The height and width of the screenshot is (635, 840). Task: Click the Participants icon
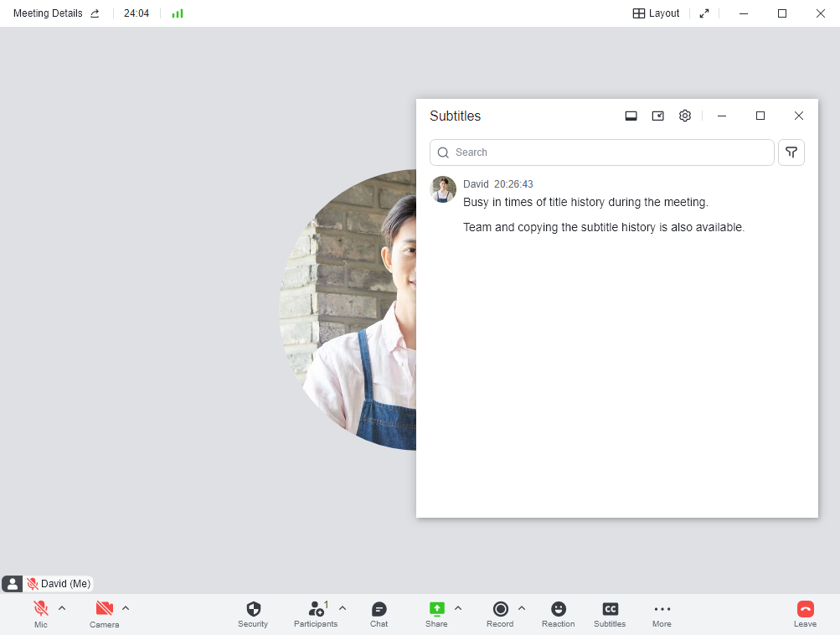(316, 609)
